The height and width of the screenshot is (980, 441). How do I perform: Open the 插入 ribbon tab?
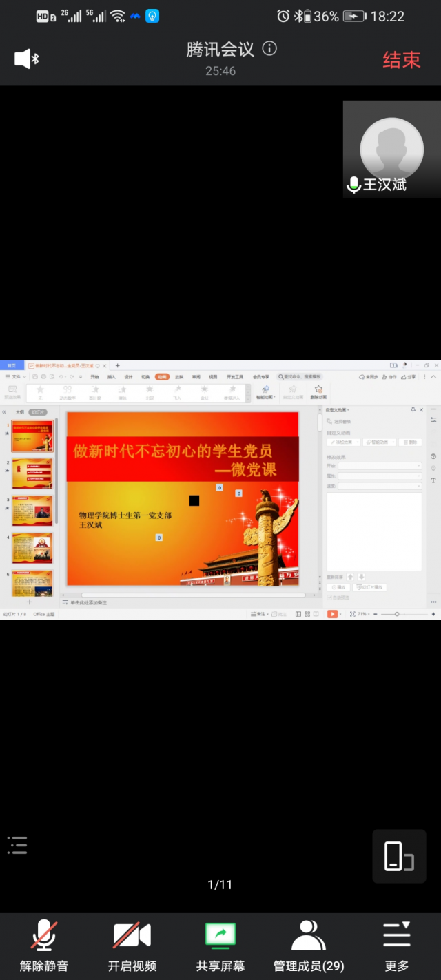coord(111,377)
